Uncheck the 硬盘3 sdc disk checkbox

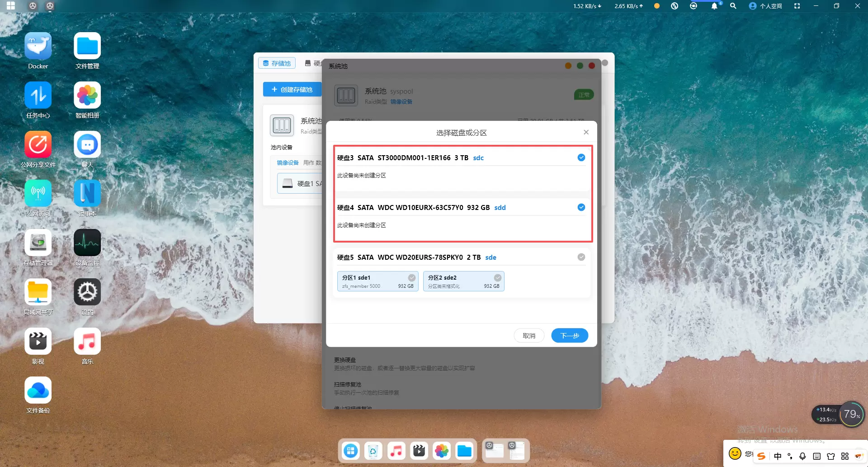pyautogui.click(x=581, y=157)
